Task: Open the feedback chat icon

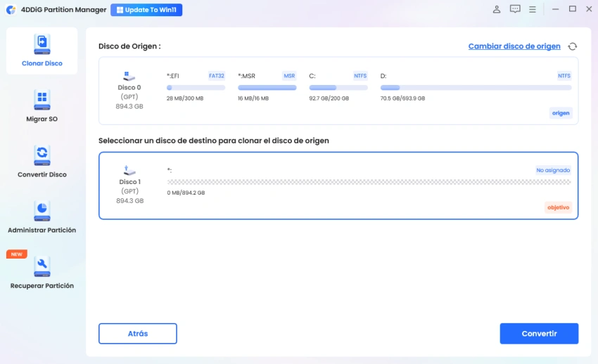Action: 515,9
